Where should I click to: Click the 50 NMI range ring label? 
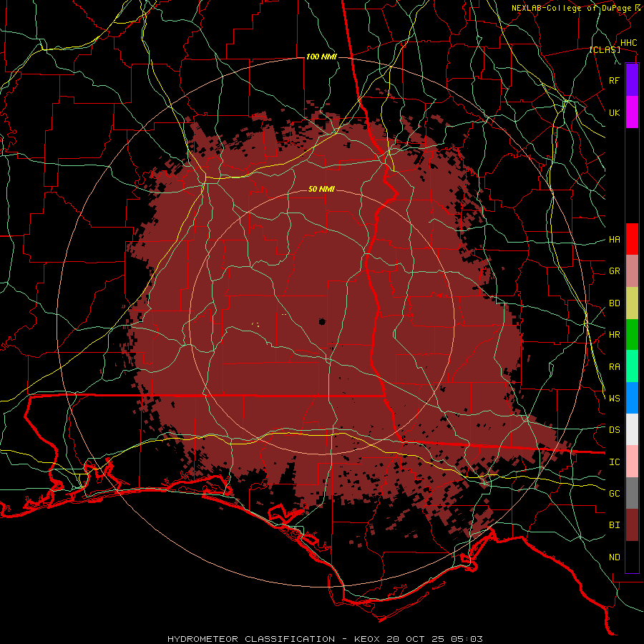[x=321, y=189]
